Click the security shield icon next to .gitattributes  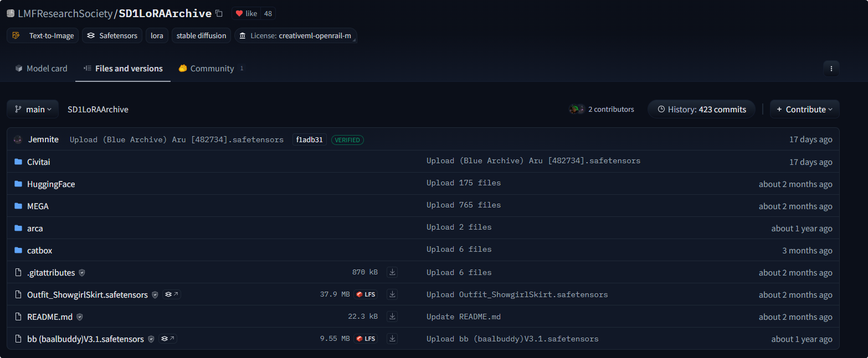tap(82, 273)
